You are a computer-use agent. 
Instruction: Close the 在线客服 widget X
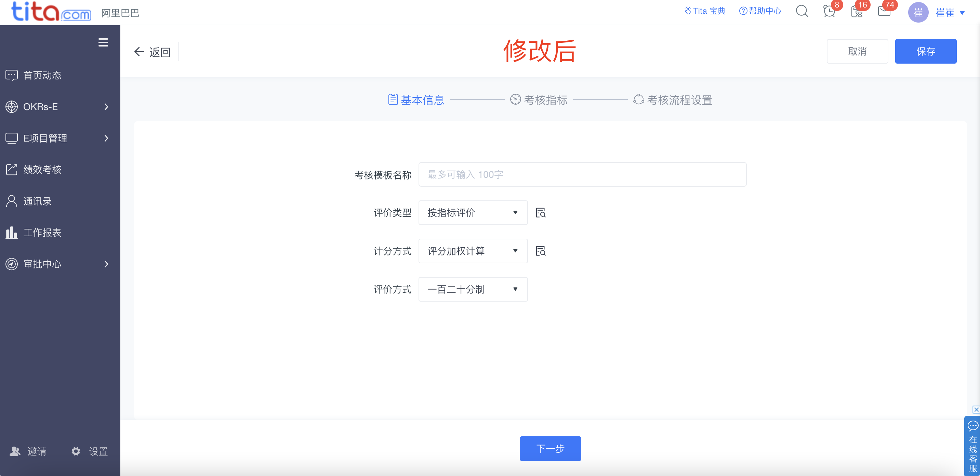[x=976, y=410]
